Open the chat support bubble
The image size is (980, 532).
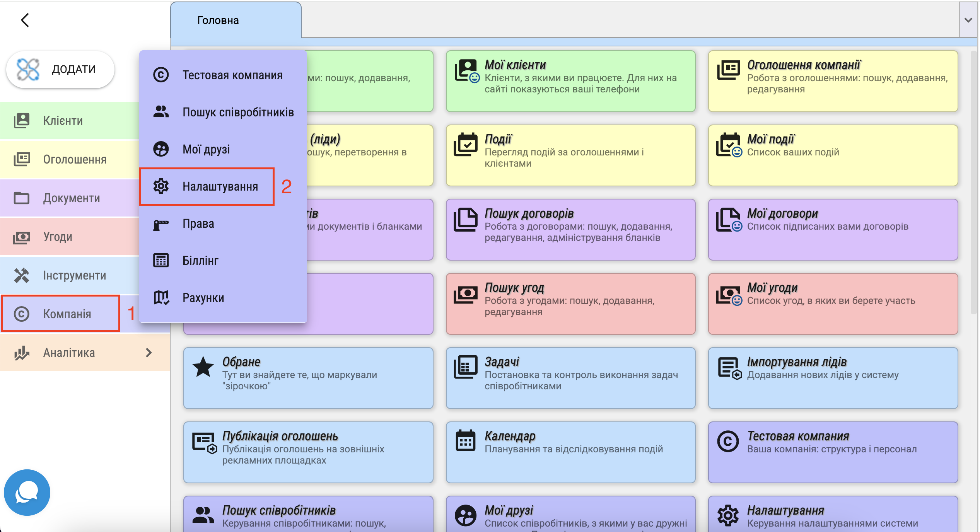(27, 493)
